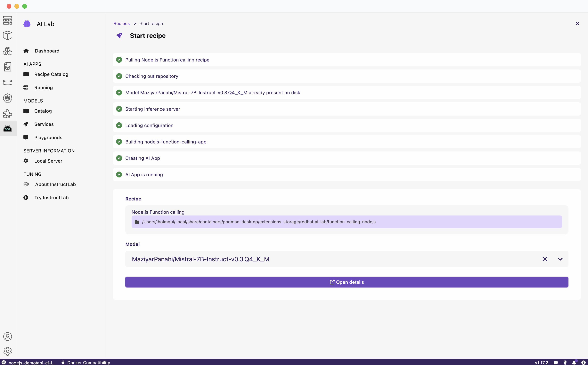Open the Volumes icon in left rail
The width and height of the screenshot is (588, 365).
[7, 83]
